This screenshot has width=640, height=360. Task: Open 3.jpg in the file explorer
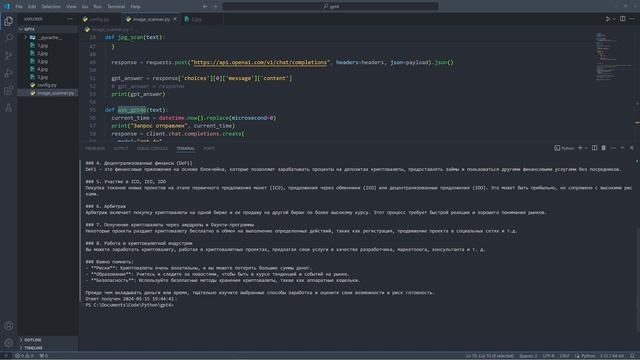tap(48, 61)
